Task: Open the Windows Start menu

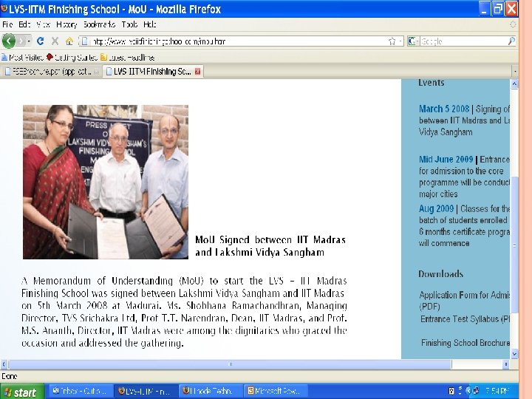Action: pos(22,392)
